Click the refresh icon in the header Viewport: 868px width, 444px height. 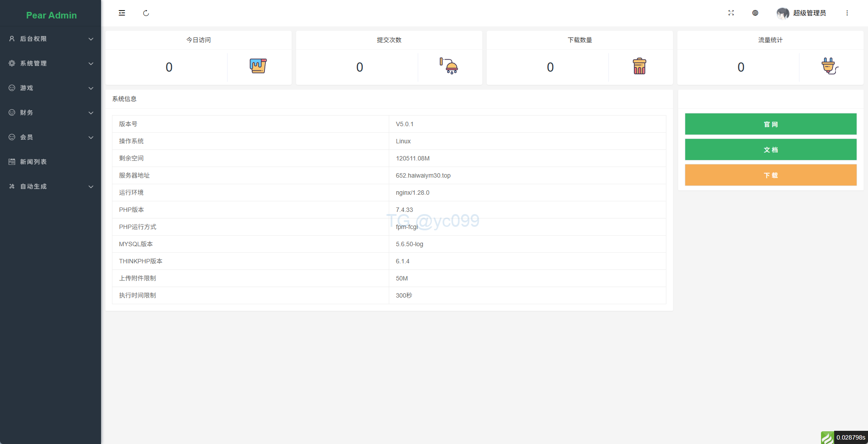[x=146, y=13]
